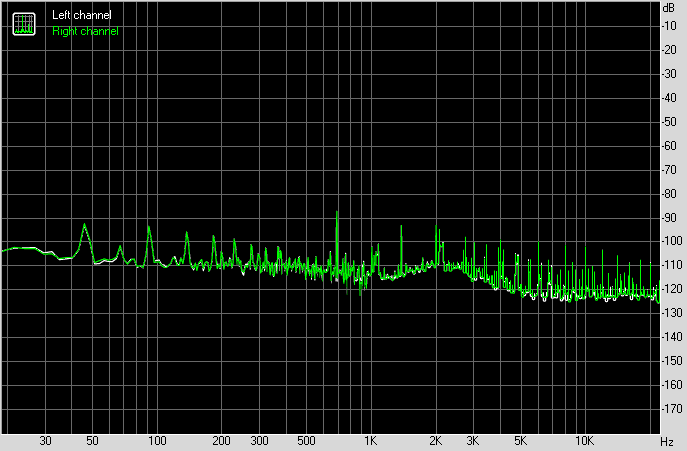The width and height of the screenshot is (687, 451).
Task: Click the '-160' dB axis value
Action: pyautogui.click(x=672, y=385)
